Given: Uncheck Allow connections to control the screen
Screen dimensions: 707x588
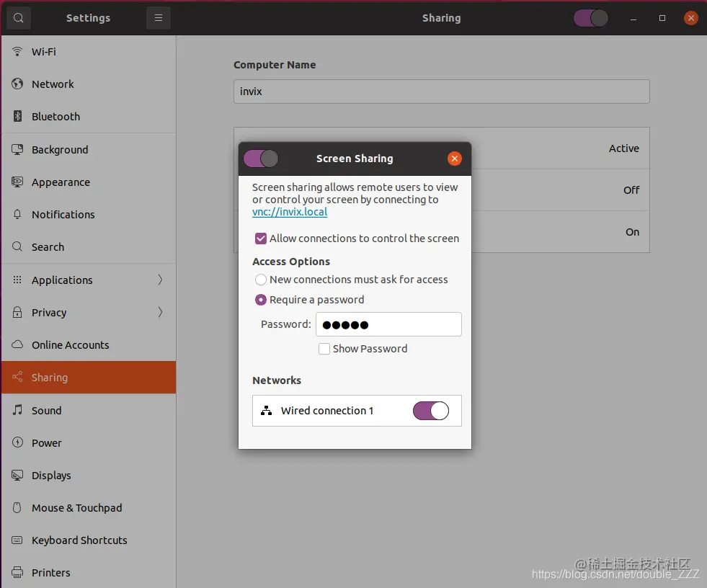Looking at the screenshot, I should click(261, 238).
